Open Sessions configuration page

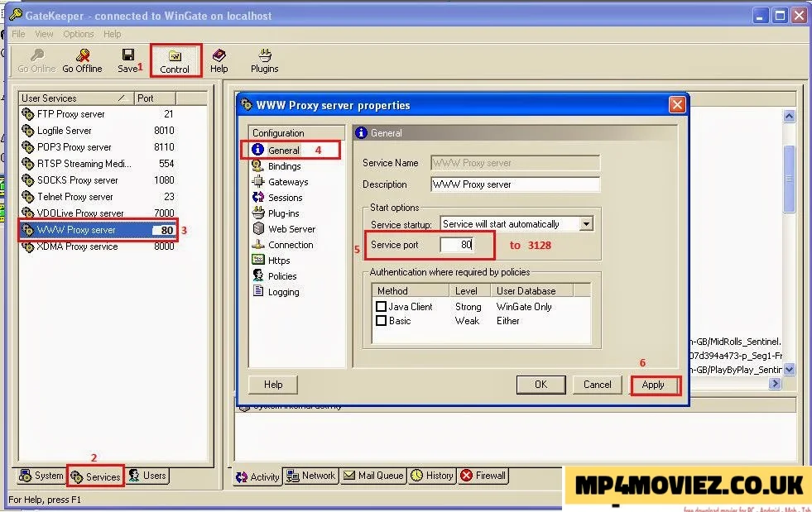pos(285,198)
